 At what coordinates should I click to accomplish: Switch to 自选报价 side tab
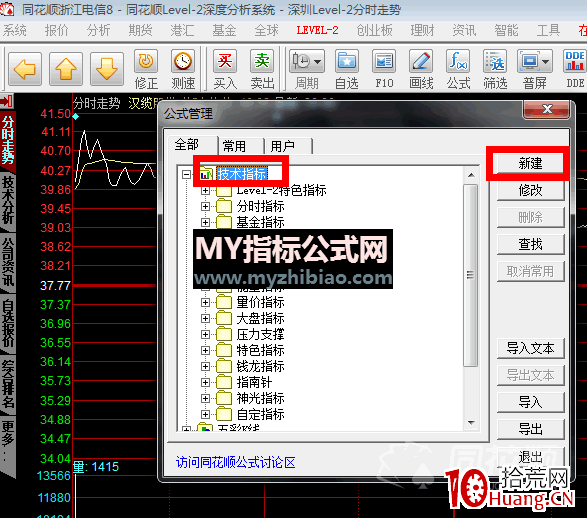click(8, 324)
